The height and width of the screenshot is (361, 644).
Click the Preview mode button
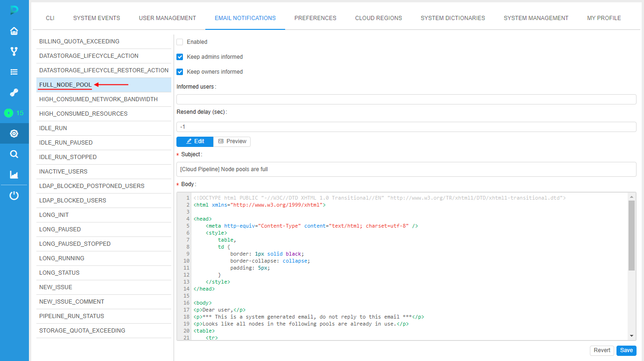232,141
